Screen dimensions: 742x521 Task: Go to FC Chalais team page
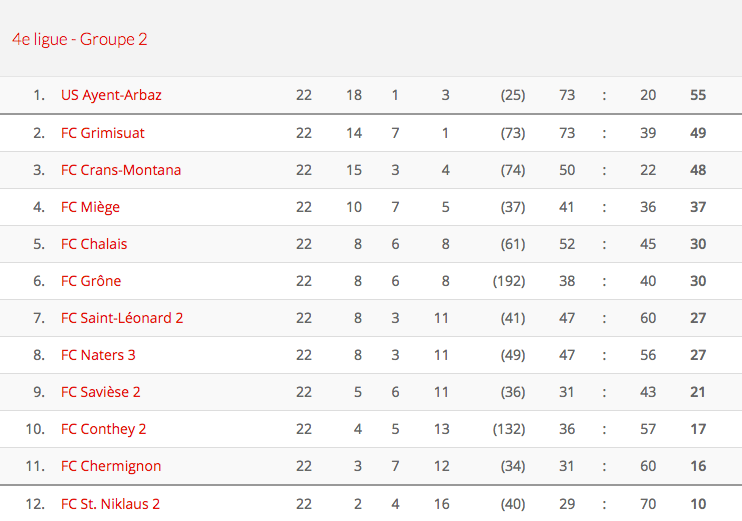pyautogui.click(x=94, y=244)
